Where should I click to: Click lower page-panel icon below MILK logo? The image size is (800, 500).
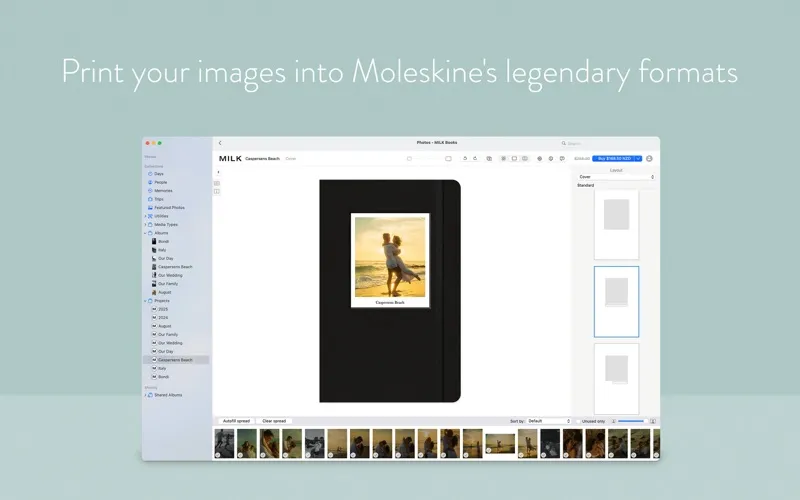tap(217, 192)
